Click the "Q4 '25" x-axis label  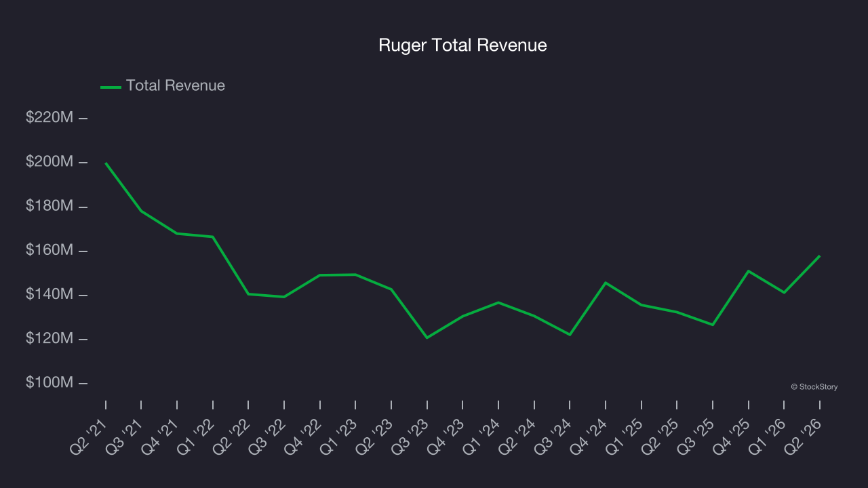point(733,435)
